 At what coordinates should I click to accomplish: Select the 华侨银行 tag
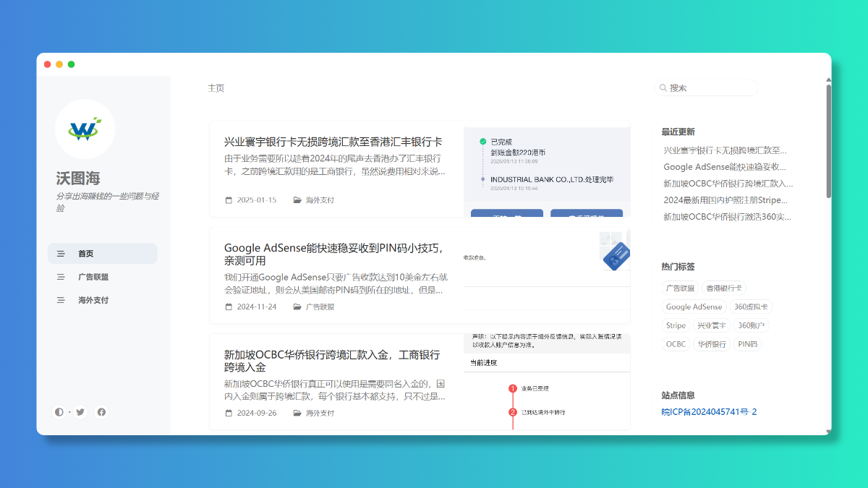(x=712, y=344)
